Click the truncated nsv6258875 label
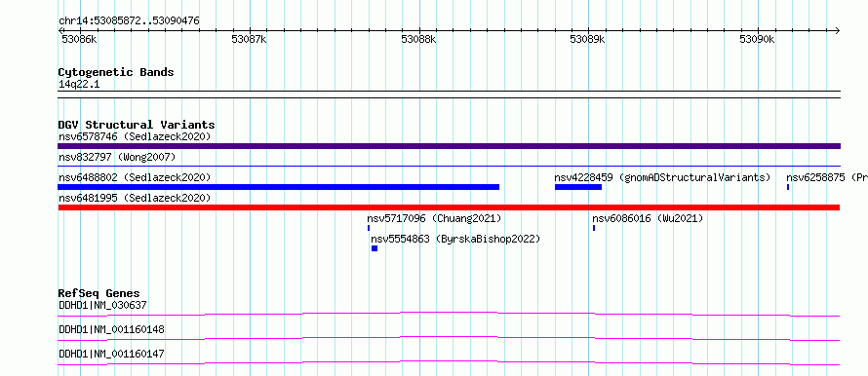Image resolution: width=868 pixels, height=376 pixels. click(827, 177)
